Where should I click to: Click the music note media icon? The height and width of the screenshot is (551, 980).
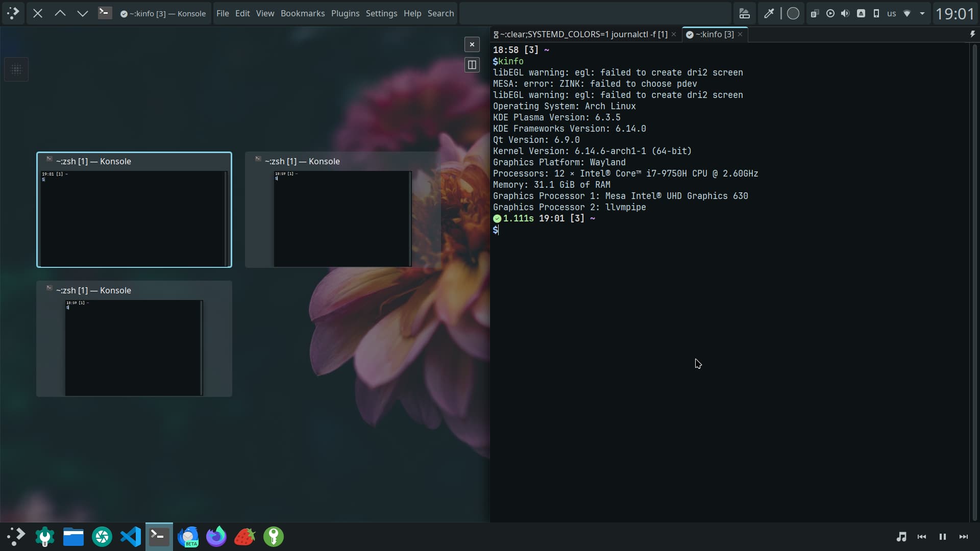901,537
